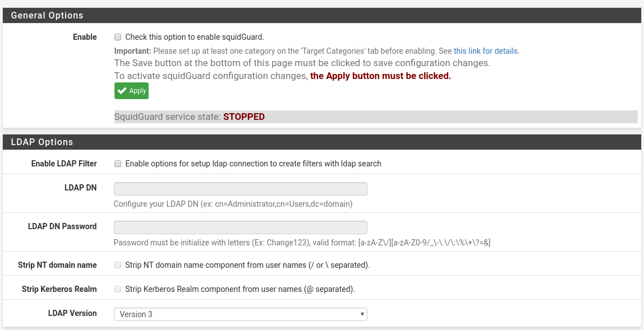Open "this link for details" hyperlink
The width and height of the screenshot is (644, 330).
coord(485,52)
